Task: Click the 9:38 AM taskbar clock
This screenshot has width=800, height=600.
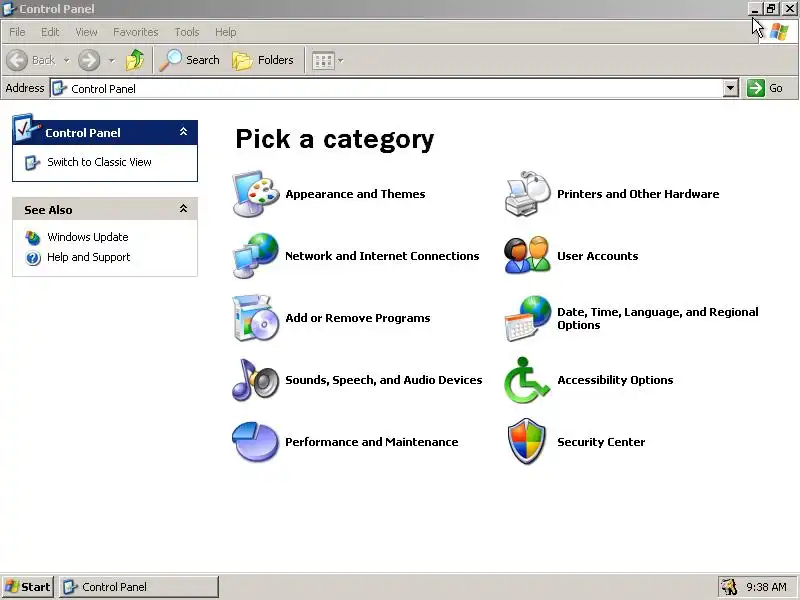Action: [766, 587]
